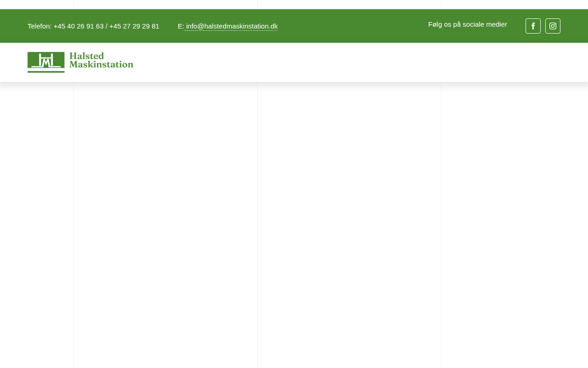Viewport: 588px width, 368px height.
Task: Select the Telefon number text
Action: (93, 26)
